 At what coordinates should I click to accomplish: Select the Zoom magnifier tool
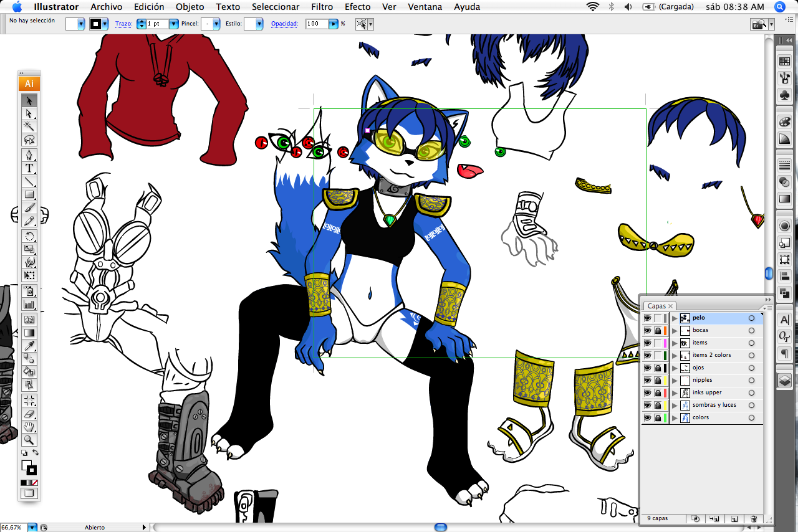click(29, 440)
